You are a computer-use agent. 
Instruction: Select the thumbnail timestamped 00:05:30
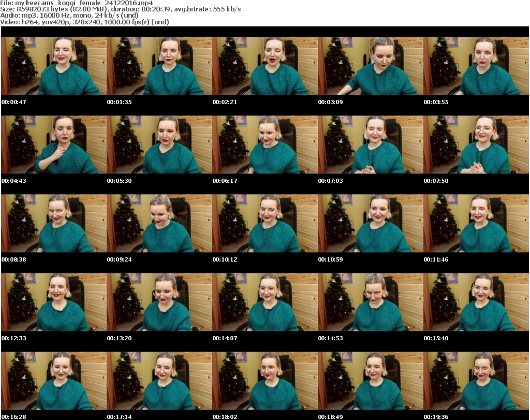pyautogui.click(x=159, y=144)
